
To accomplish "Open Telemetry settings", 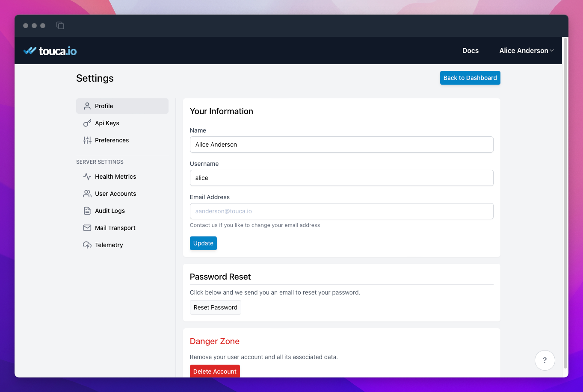I will pyautogui.click(x=122, y=245).
